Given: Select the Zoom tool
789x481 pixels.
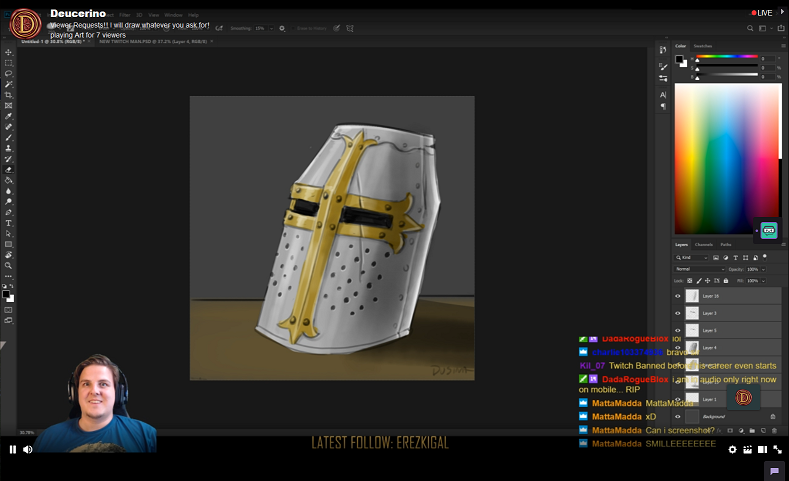Looking at the screenshot, I should tap(9, 265).
